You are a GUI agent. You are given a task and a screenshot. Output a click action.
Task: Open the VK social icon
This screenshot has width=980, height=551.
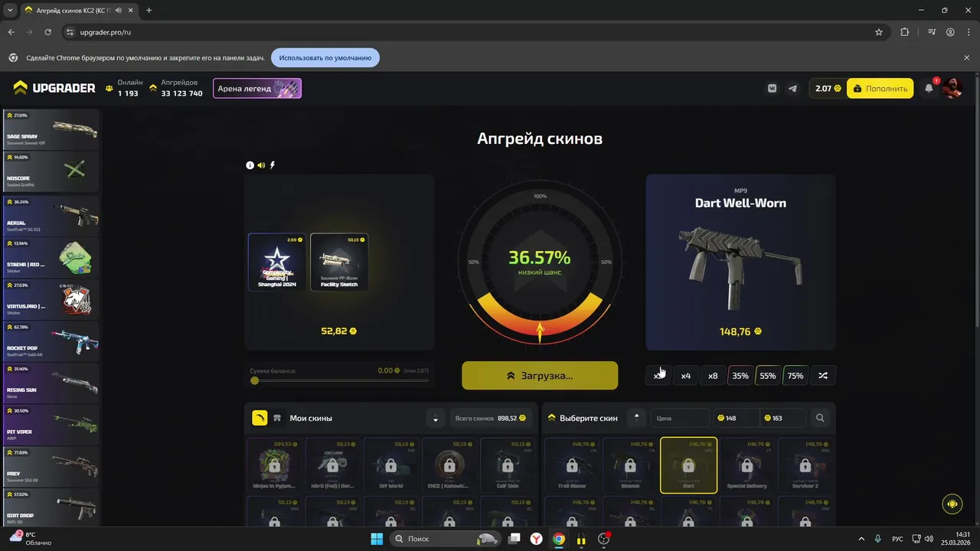pos(773,88)
